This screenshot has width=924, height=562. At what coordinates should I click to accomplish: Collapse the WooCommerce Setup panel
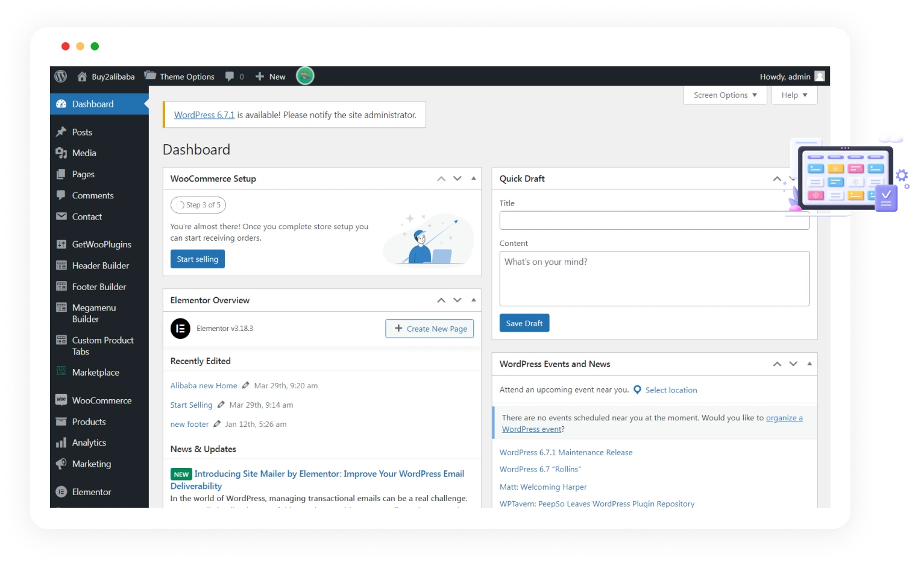[x=474, y=178]
